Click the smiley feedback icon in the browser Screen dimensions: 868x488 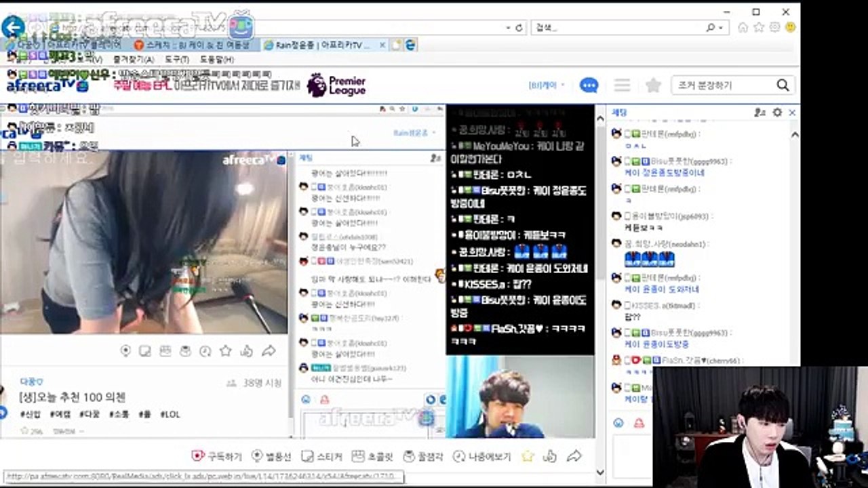point(790,27)
